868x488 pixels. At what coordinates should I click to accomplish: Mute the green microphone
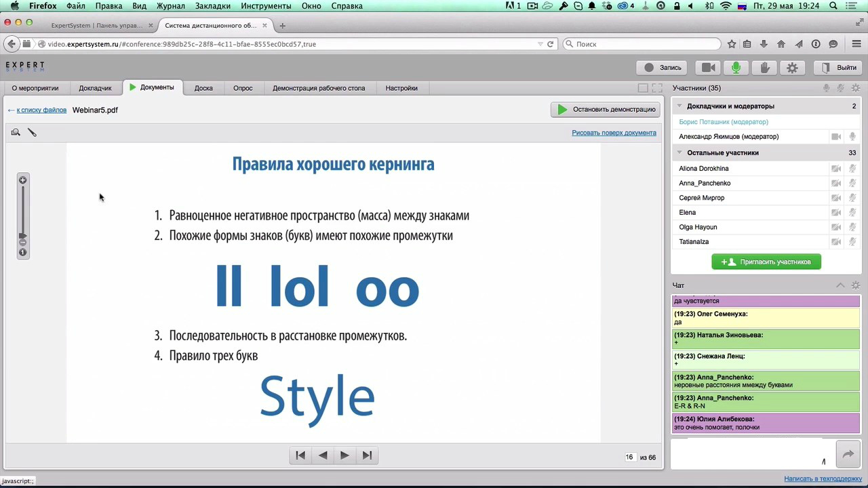736,68
